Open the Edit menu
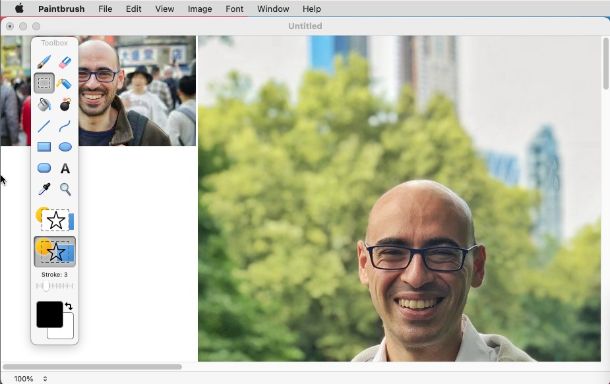Screen dimensions: 610x386 coord(133,9)
